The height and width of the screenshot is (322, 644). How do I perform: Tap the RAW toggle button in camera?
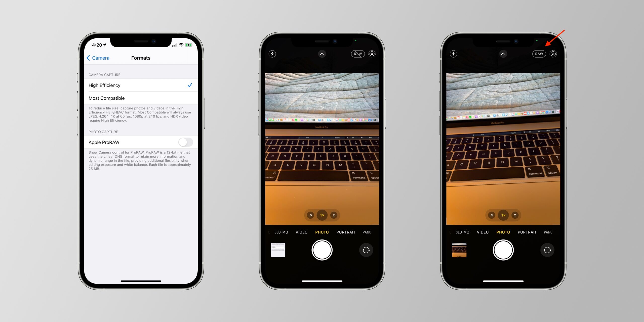point(538,54)
